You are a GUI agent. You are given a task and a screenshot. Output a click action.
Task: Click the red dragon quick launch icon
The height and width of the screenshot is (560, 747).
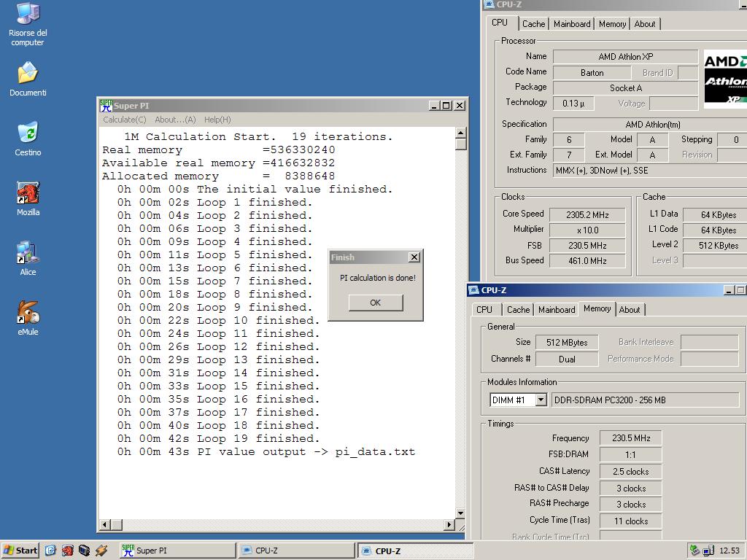pyautogui.click(x=67, y=551)
